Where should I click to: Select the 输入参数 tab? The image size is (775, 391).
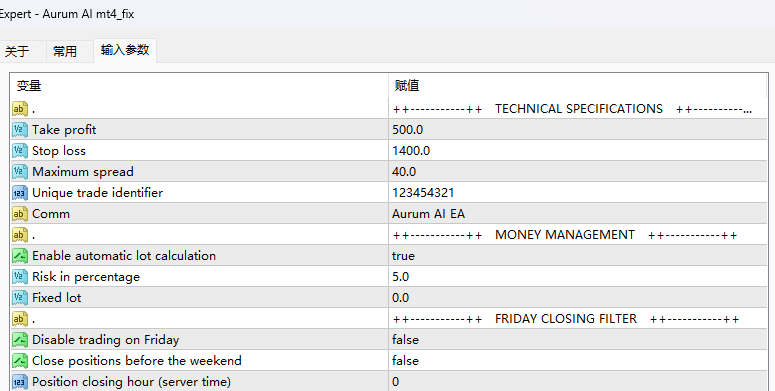(125, 50)
